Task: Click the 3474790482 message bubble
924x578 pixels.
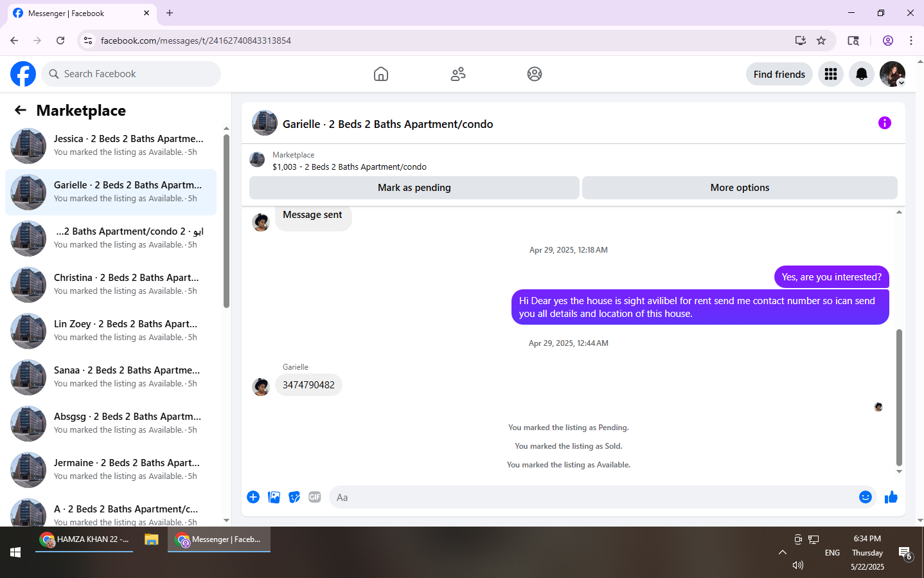Action: click(308, 385)
